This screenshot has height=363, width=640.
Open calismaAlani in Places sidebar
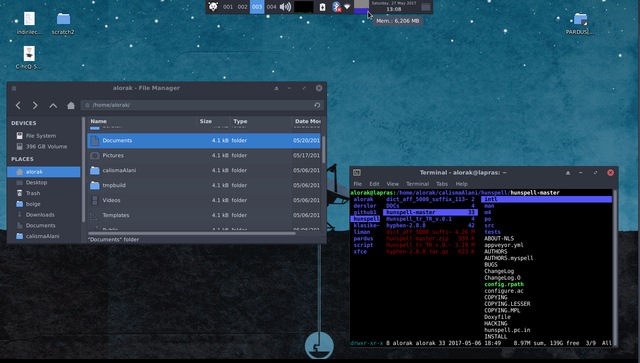coord(38,236)
